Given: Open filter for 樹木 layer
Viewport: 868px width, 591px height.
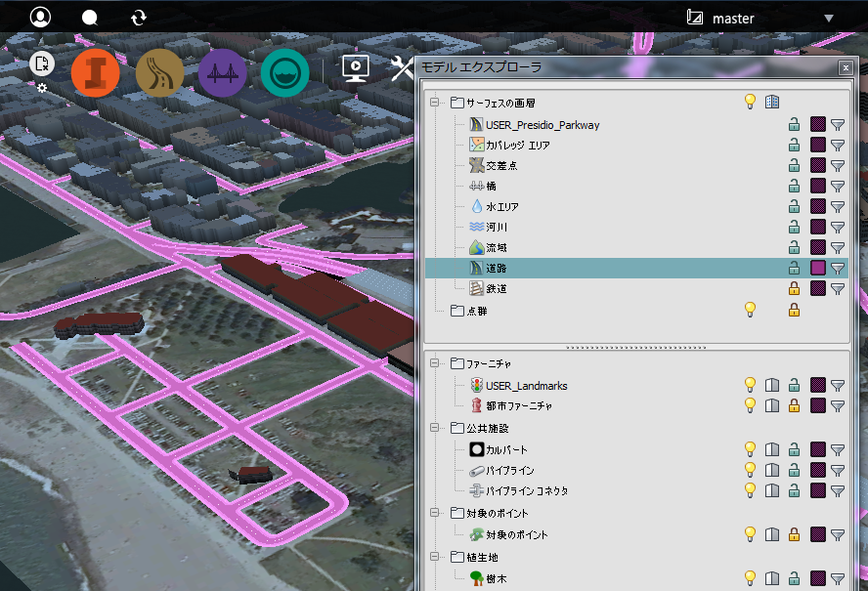Looking at the screenshot, I should (x=838, y=579).
